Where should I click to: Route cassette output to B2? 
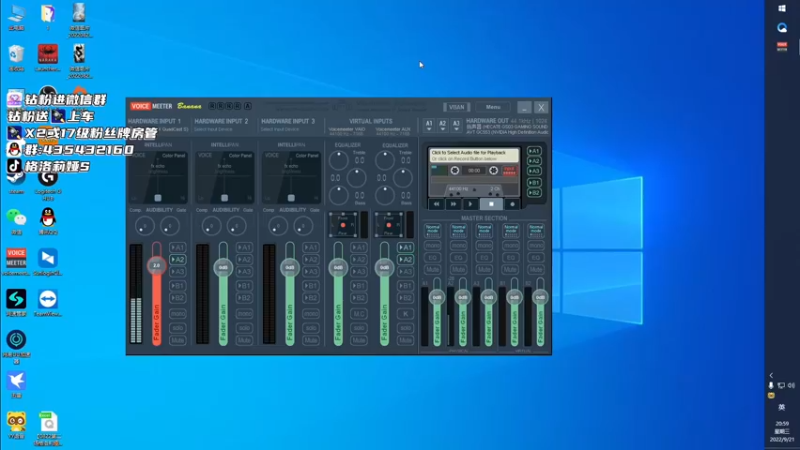click(534, 193)
